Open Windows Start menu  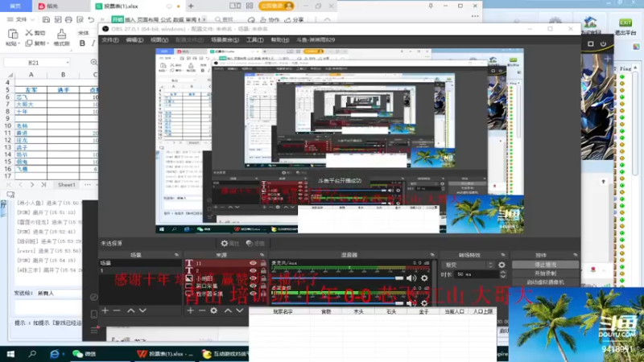click(x=10, y=354)
